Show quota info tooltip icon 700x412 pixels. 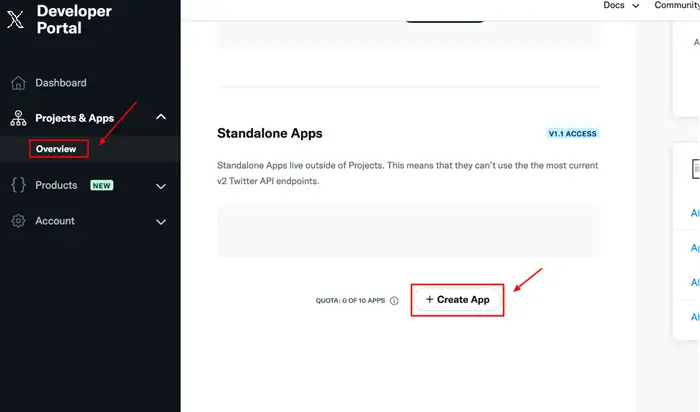tap(394, 300)
